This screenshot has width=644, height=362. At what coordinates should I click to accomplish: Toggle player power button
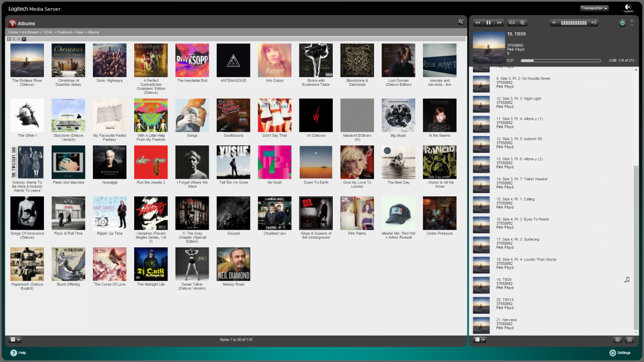623,23
